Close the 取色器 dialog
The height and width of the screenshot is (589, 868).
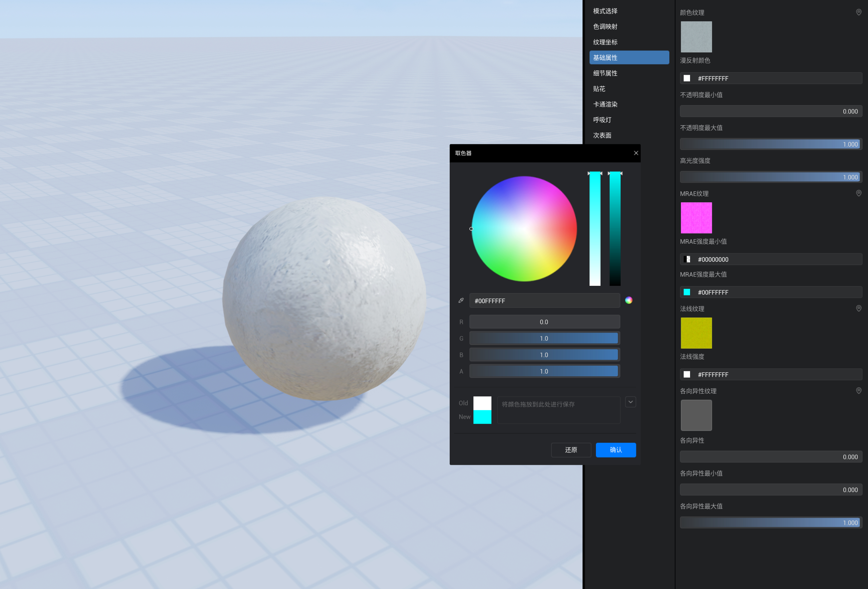636,153
